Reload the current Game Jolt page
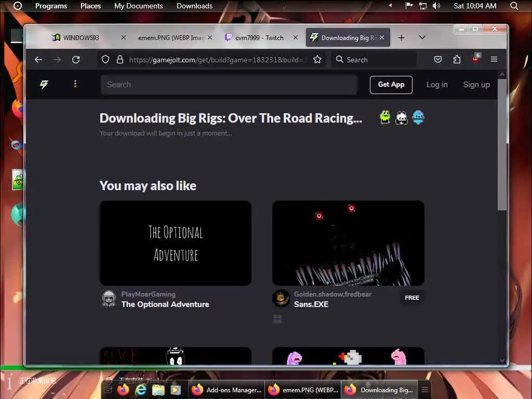 pos(76,60)
